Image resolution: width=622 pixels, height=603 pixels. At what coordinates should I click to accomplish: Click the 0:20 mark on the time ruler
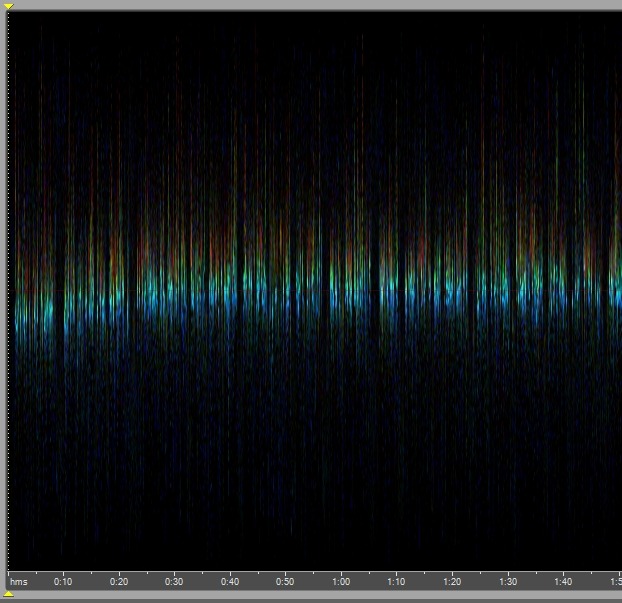point(119,582)
